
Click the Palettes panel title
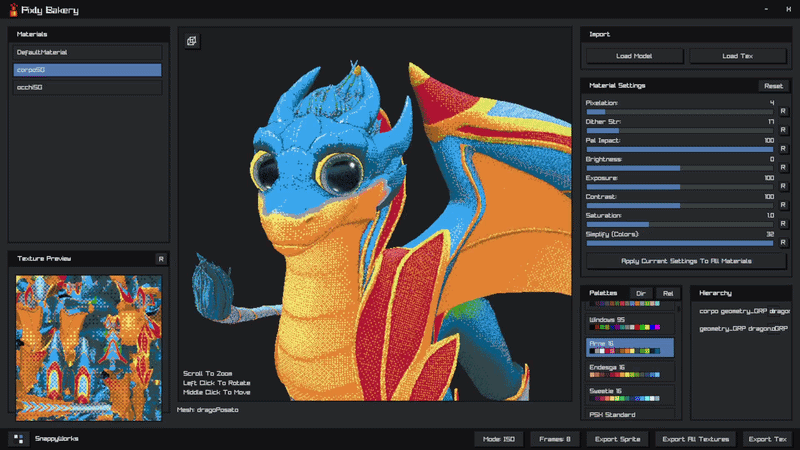coord(603,293)
